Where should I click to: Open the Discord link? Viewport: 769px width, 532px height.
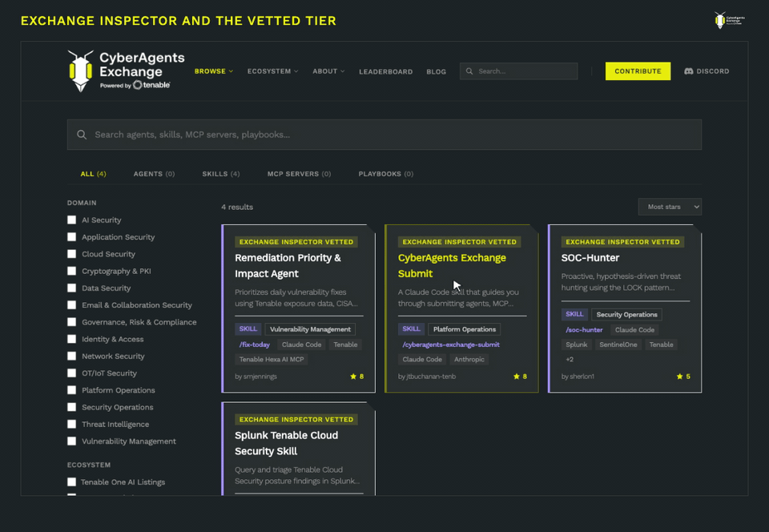click(x=707, y=71)
